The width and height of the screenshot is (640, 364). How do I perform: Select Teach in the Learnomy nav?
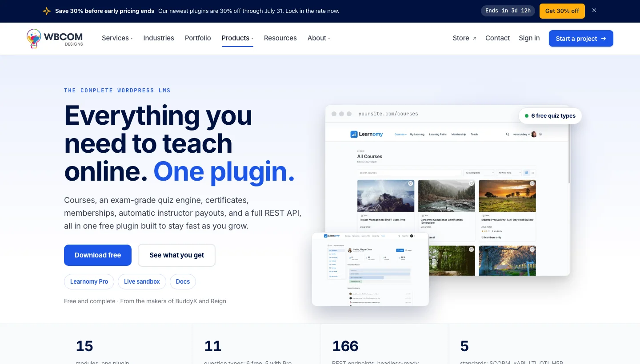tap(474, 134)
